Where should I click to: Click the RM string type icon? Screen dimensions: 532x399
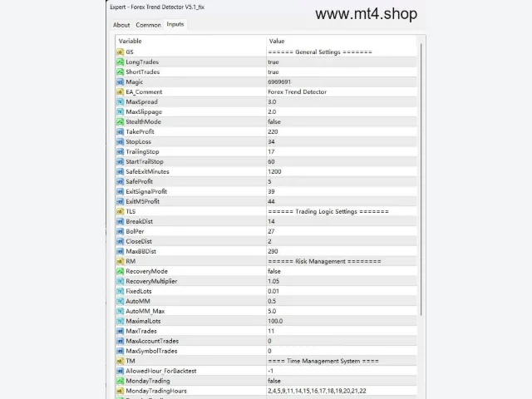pyautogui.click(x=120, y=261)
